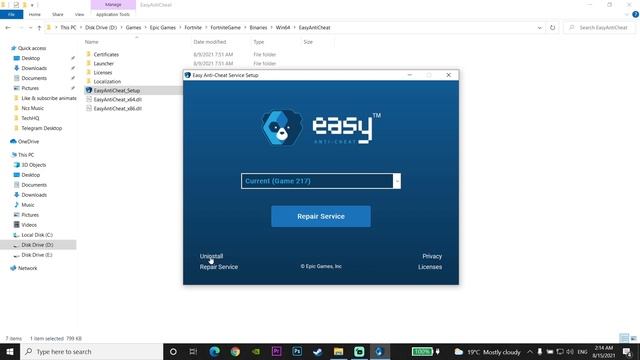Open Quick access in navigation pane

point(32,48)
